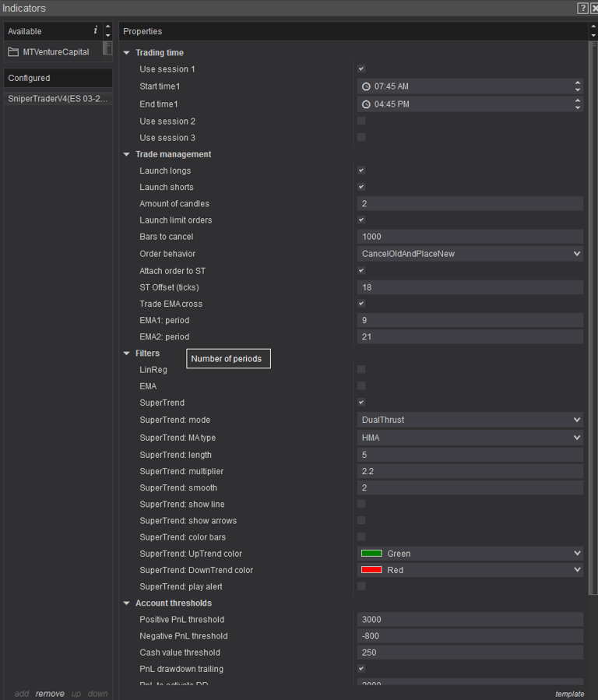598x700 pixels.
Task: Collapse the Filters section
Action: 127,354
